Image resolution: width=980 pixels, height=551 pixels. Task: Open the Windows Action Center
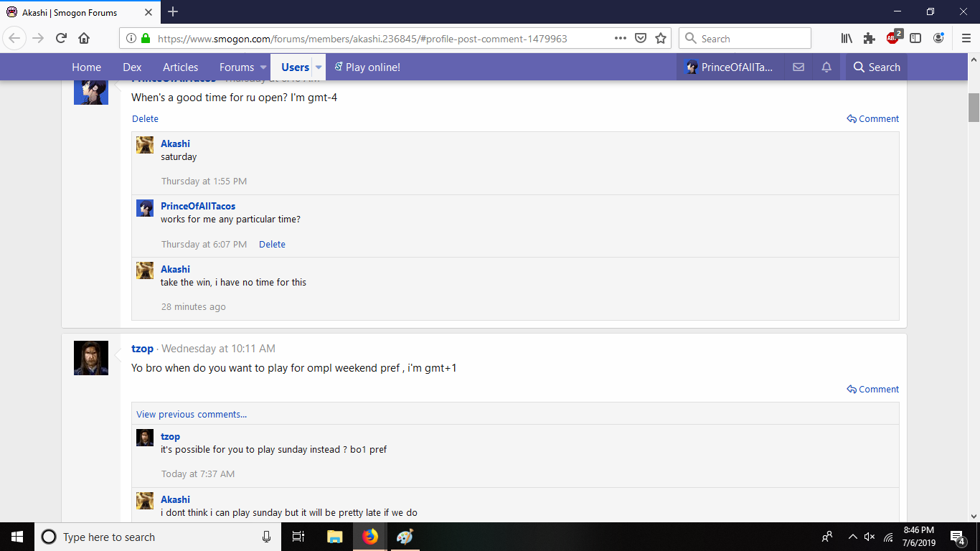(958, 537)
